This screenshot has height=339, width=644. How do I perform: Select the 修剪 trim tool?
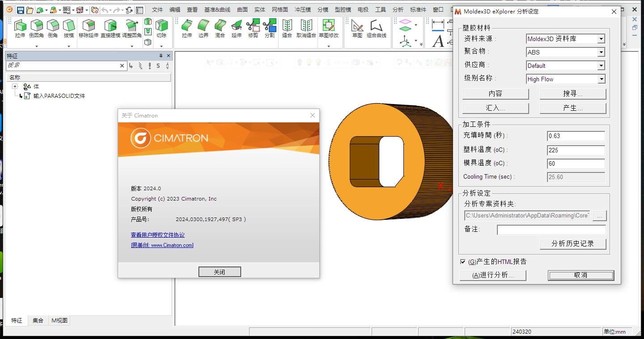pos(253,29)
